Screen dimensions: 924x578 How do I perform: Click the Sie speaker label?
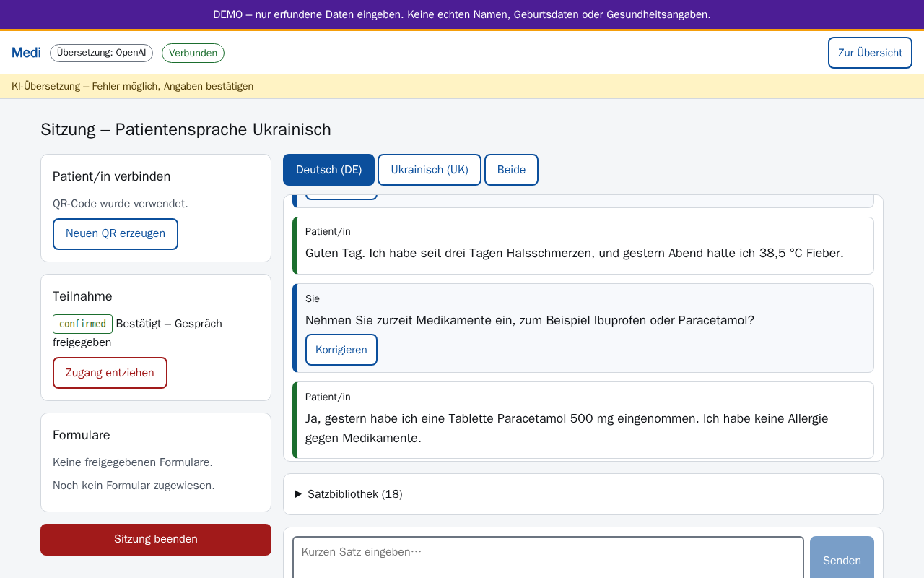click(313, 298)
